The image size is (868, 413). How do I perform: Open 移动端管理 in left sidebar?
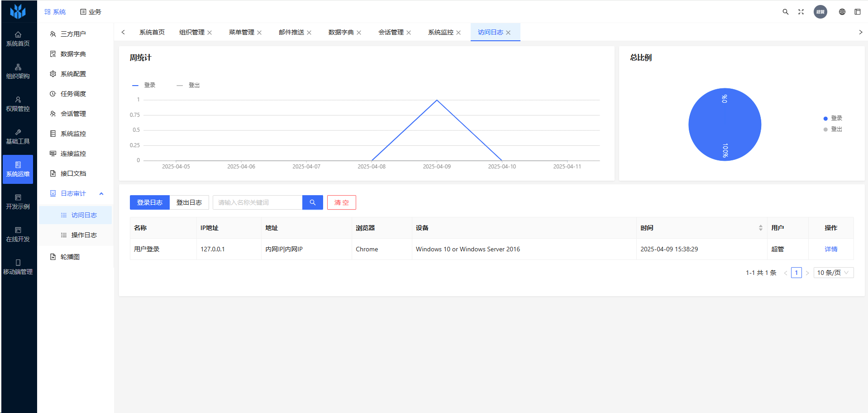pos(18,267)
